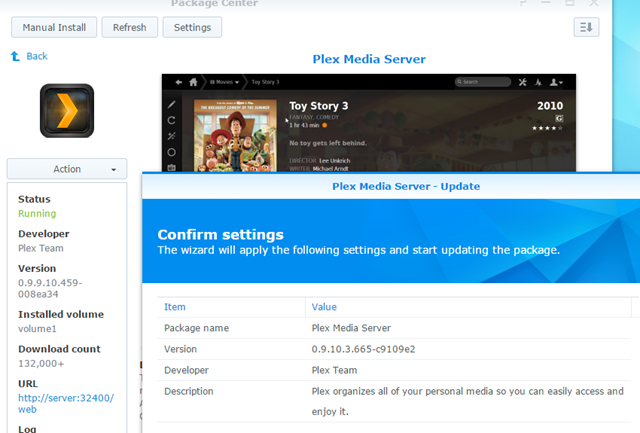Click the star rating in screenshot
Image resolution: width=640 pixels, height=433 pixels.
click(547, 128)
